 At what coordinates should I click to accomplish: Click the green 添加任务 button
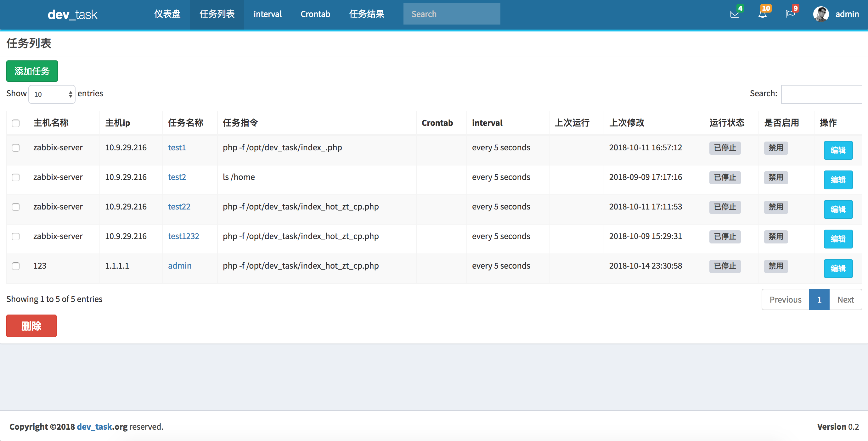(x=32, y=71)
